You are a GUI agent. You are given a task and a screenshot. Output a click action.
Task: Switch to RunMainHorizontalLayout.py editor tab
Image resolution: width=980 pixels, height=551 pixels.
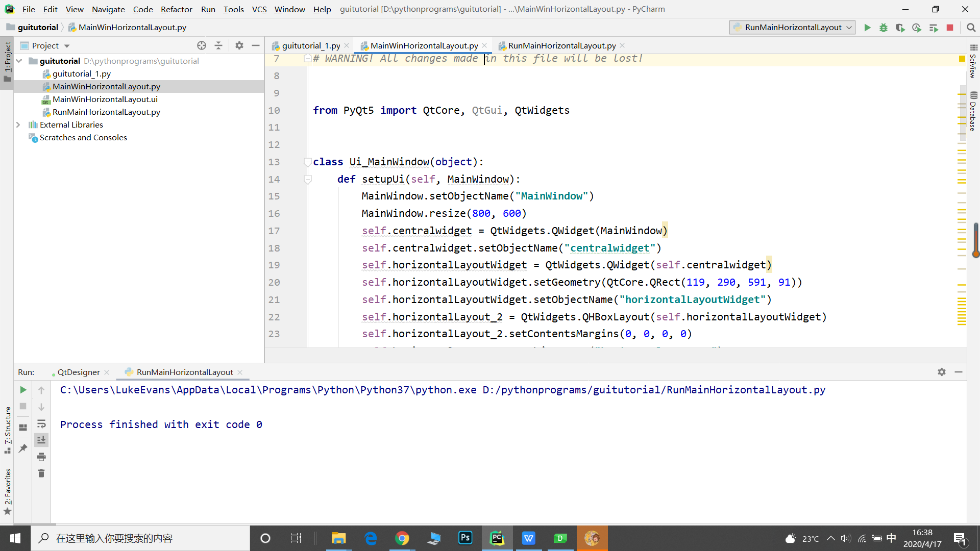[561, 45]
